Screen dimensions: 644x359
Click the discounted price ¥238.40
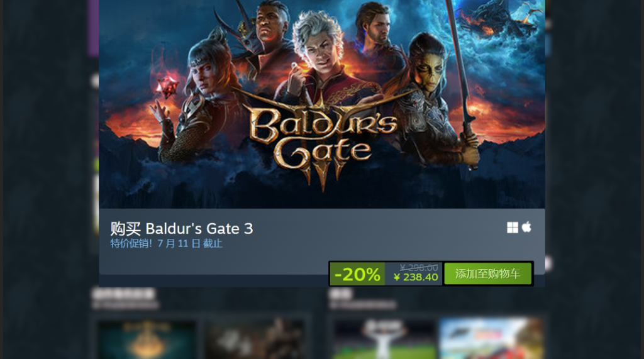pyautogui.click(x=416, y=277)
